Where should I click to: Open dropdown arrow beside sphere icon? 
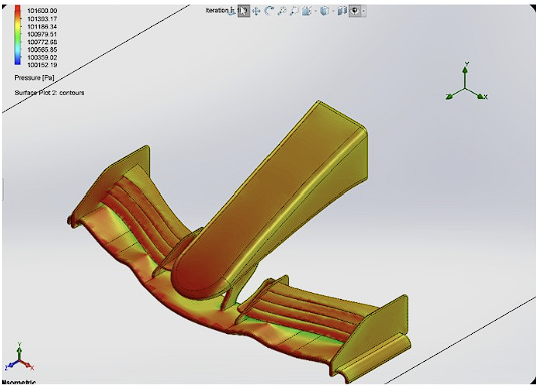(x=363, y=12)
